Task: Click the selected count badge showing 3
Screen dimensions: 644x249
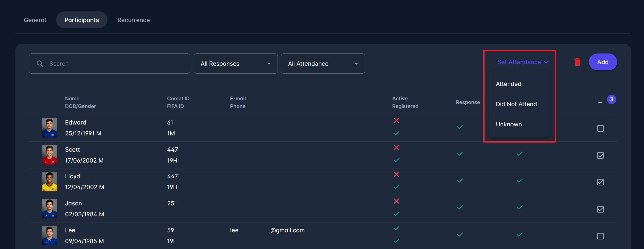Action: pyautogui.click(x=612, y=99)
